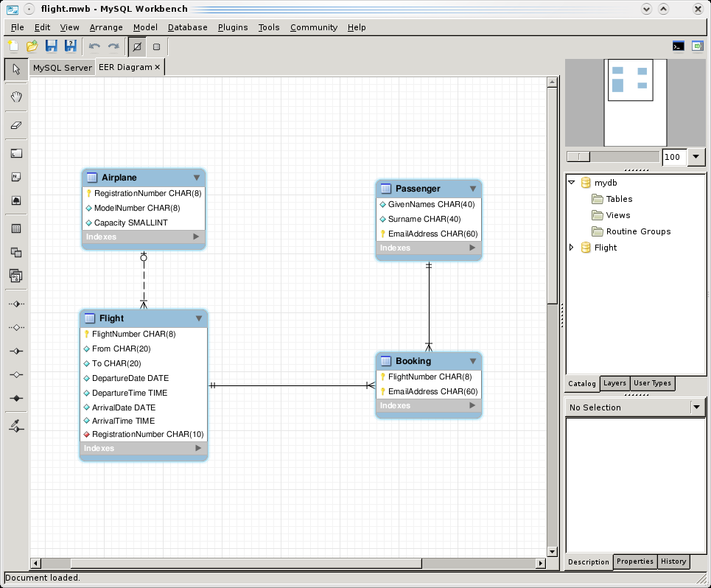Expand the Flight schema tree node
Viewport: 711px width, 588px height.
pos(572,247)
